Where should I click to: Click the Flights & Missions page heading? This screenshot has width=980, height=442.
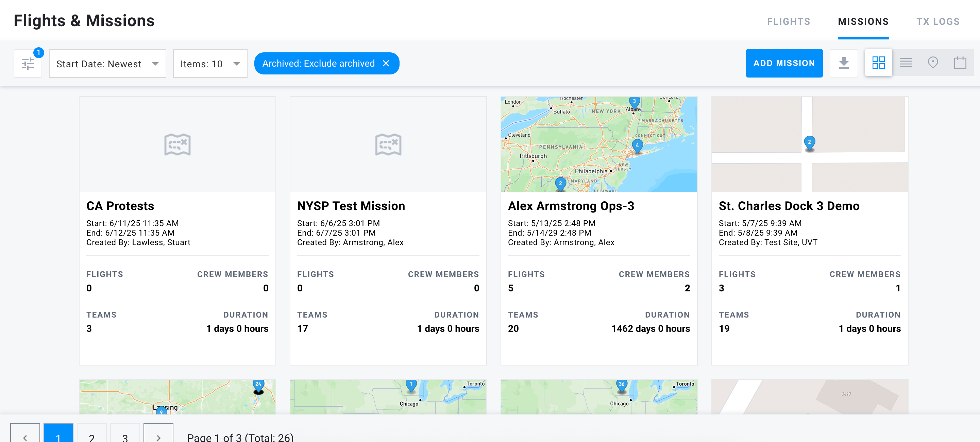tap(84, 20)
